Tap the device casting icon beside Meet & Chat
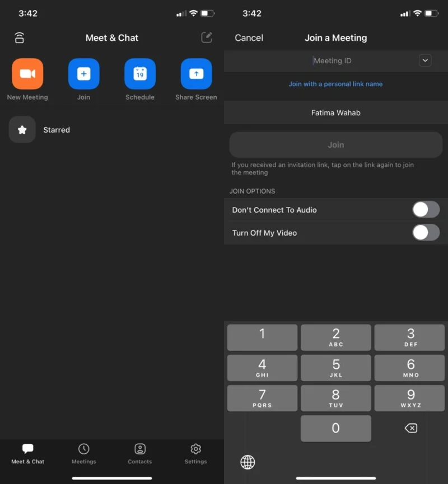This screenshot has width=448, height=484. pyautogui.click(x=20, y=37)
